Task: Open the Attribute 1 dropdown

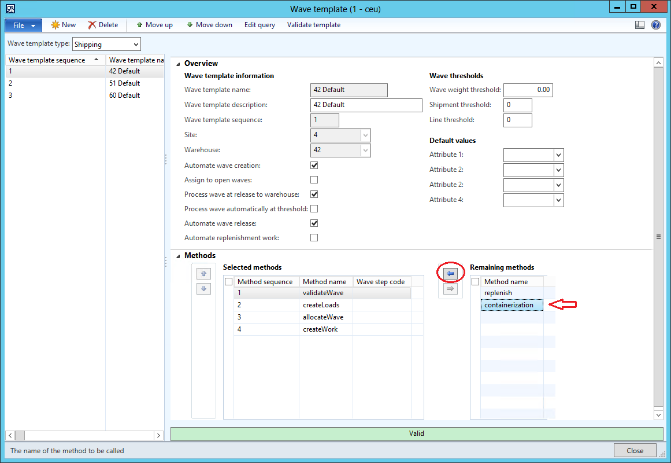Action: (558, 155)
